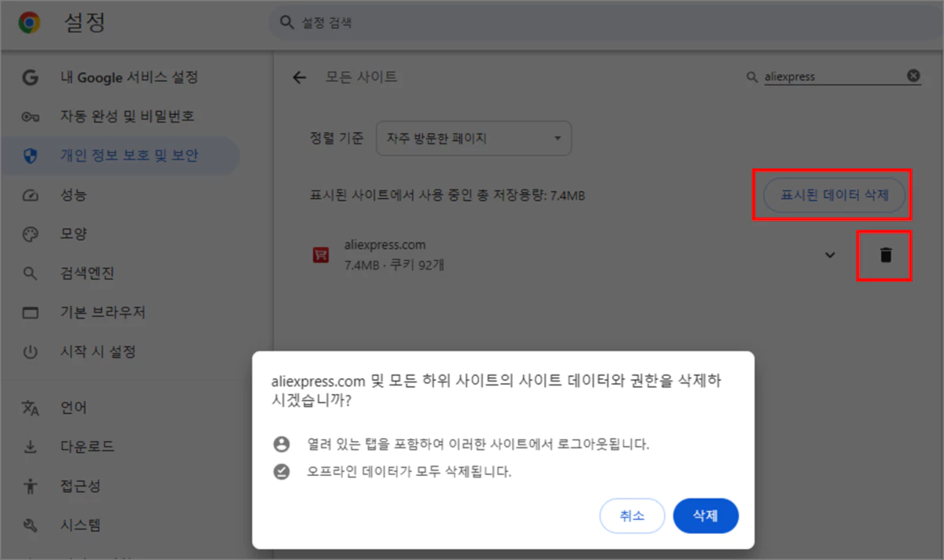The height and width of the screenshot is (560, 944).
Task: Click the 다운로드 download arrow icon
Action: click(x=29, y=447)
